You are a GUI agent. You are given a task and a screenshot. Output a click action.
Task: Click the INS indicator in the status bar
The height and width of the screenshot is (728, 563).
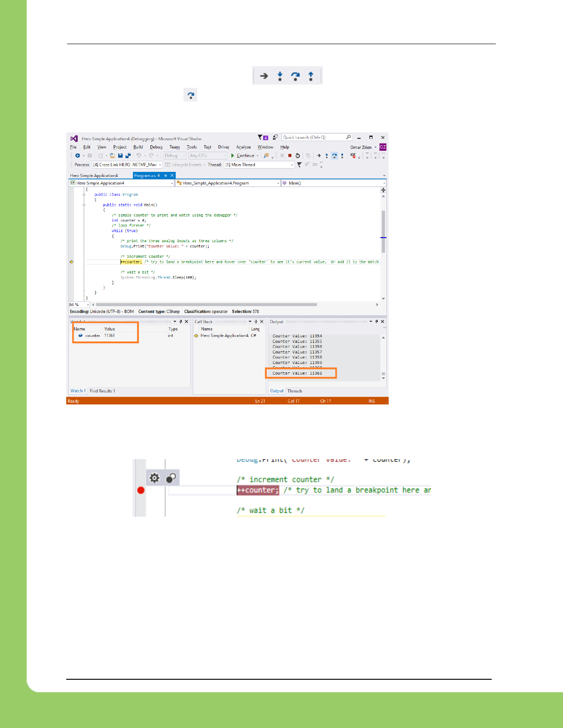click(372, 401)
